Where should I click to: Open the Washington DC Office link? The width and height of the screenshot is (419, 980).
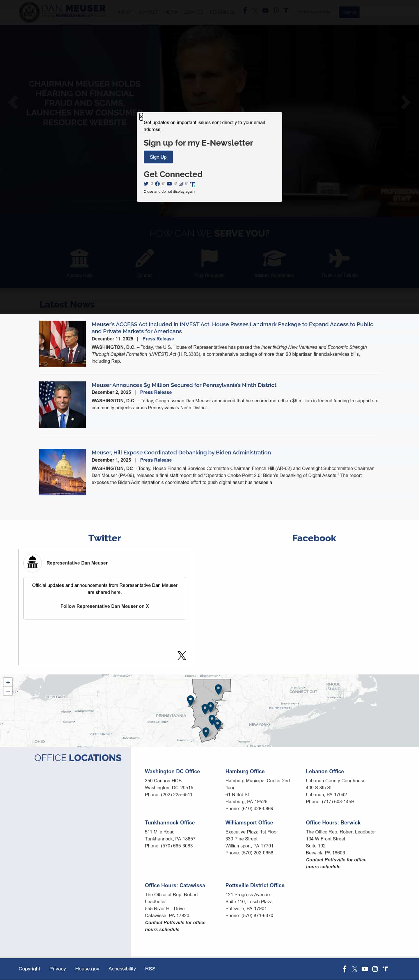(172, 771)
